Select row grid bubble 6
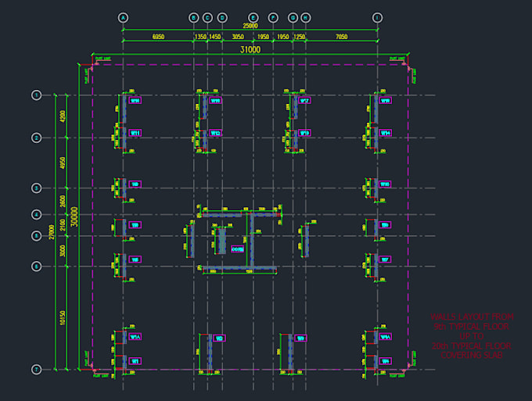Screen dimensions: 532x401 pyautogui.click(x=37, y=267)
